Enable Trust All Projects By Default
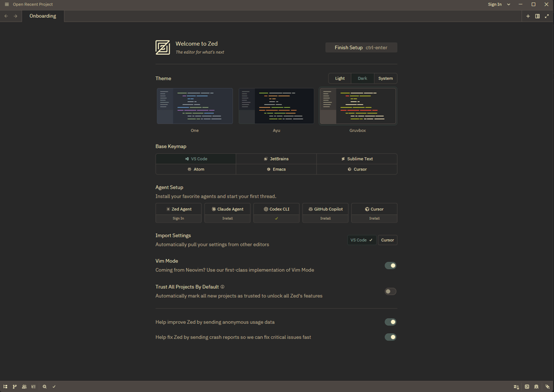This screenshot has height=392, width=554. click(x=391, y=291)
